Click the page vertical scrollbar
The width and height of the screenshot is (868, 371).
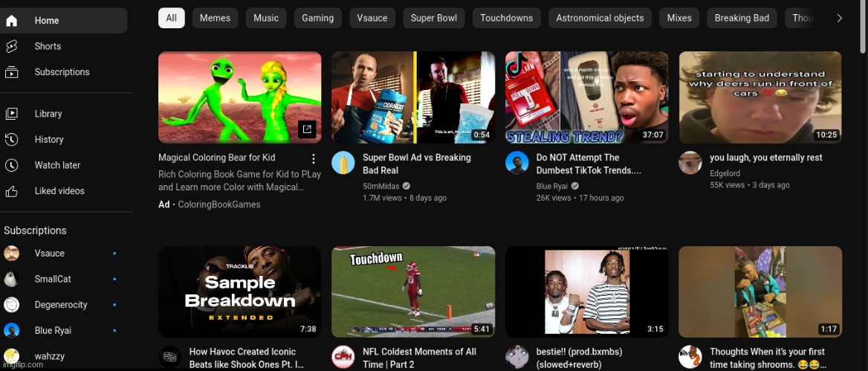(x=863, y=28)
